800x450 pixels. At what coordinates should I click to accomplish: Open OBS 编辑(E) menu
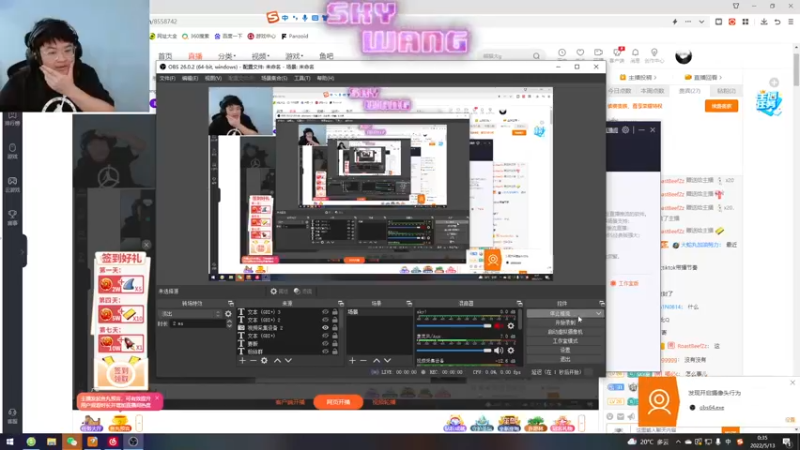[190, 78]
